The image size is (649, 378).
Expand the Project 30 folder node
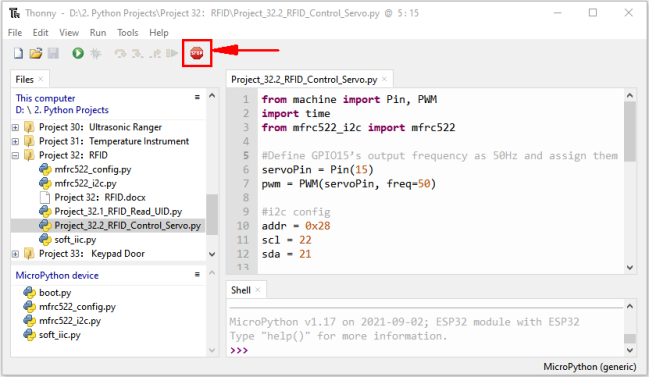(x=15, y=128)
